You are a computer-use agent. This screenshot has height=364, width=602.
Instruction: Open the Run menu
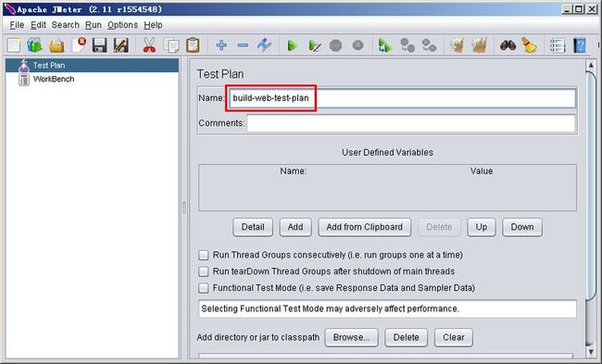tap(94, 25)
